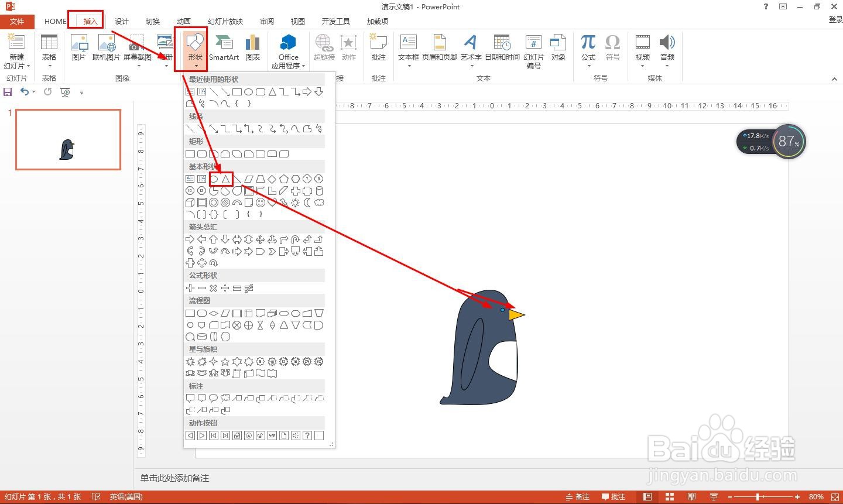Image resolution: width=843 pixels, height=504 pixels.
Task: Click the zoom in plus button
Action: [797, 497]
